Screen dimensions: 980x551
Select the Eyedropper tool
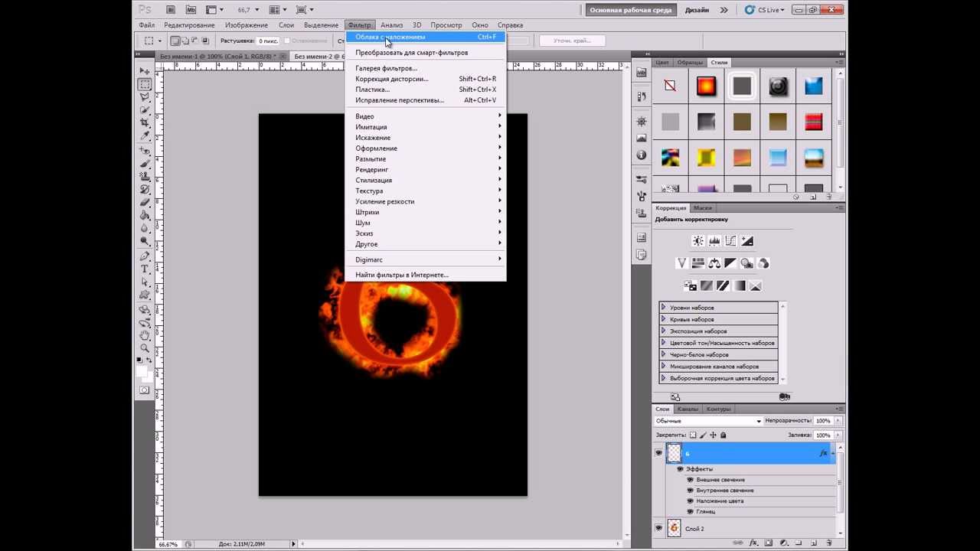click(x=145, y=135)
